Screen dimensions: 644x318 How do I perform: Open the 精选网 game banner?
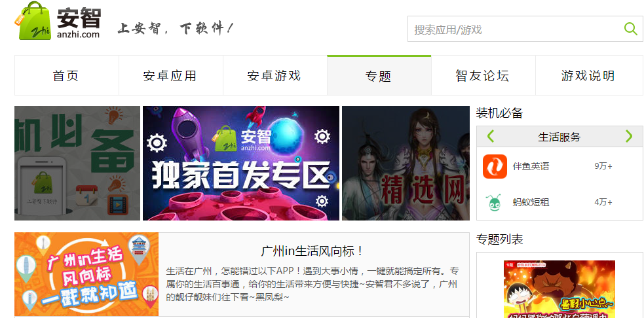coord(406,164)
